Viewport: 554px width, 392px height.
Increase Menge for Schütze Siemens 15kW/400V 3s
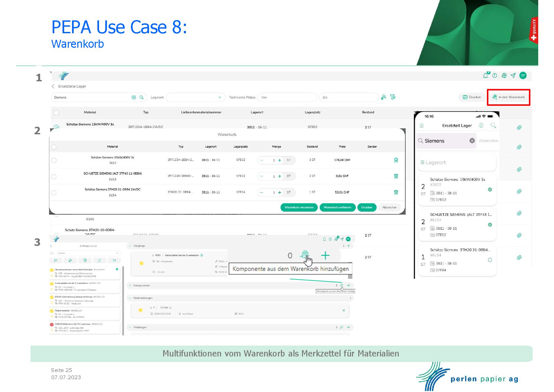pos(280,160)
